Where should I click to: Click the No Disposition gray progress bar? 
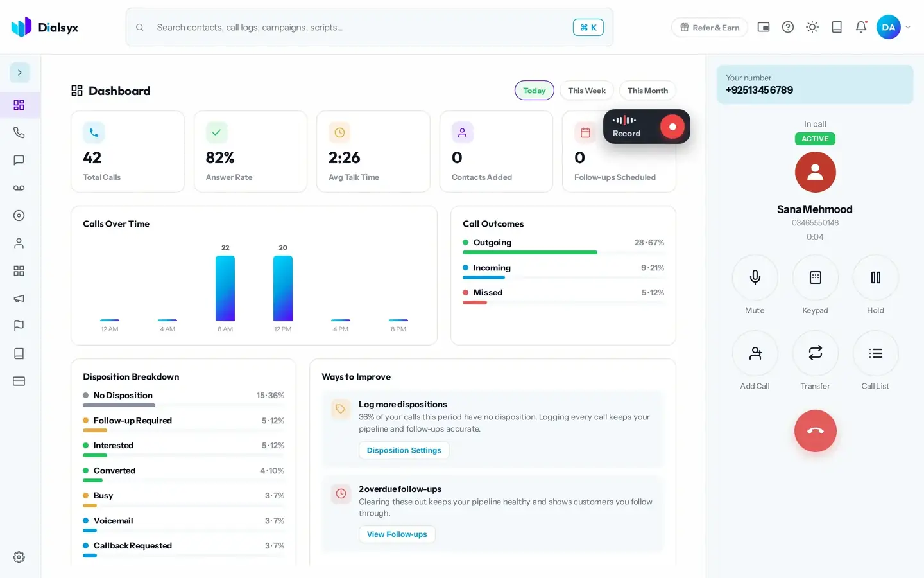(x=119, y=405)
